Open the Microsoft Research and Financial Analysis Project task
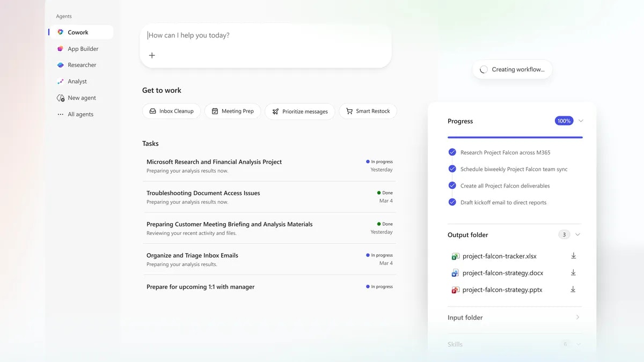644x362 pixels. [214, 161]
